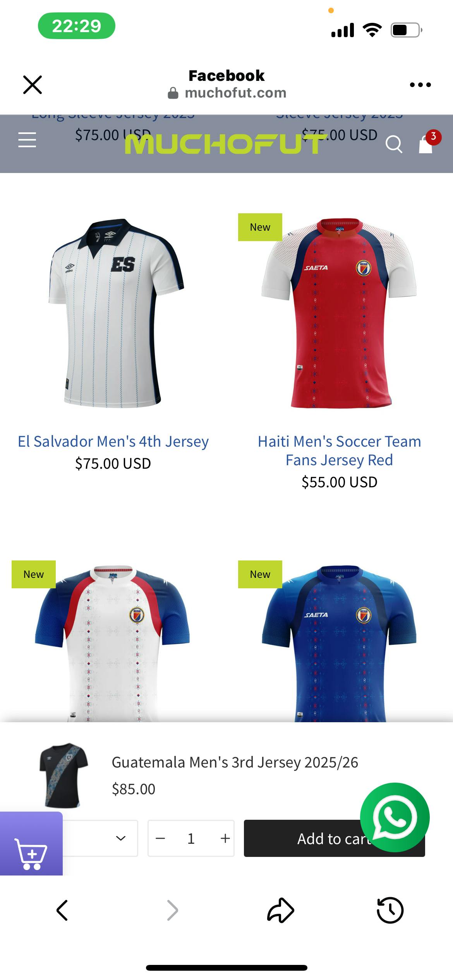Select the blue Haiti jersey thumbnail

pyautogui.click(x=339, y=642)
